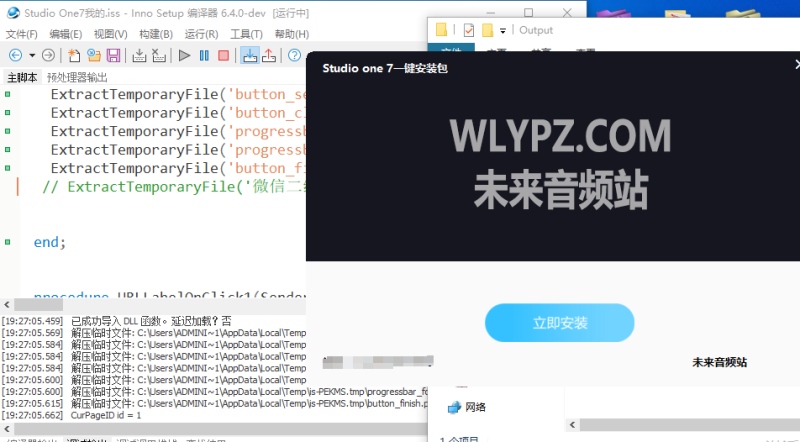Open Customize Quick Access Toolbar dropdown in Output window
Viewport: 800px width, 442px height.
tap(503, 31)
